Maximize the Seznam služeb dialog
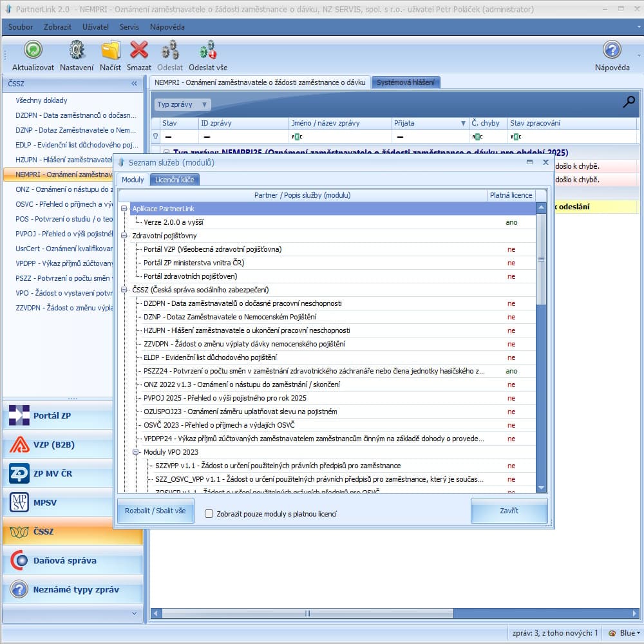The image size is (644, 644). click(530, 162)
